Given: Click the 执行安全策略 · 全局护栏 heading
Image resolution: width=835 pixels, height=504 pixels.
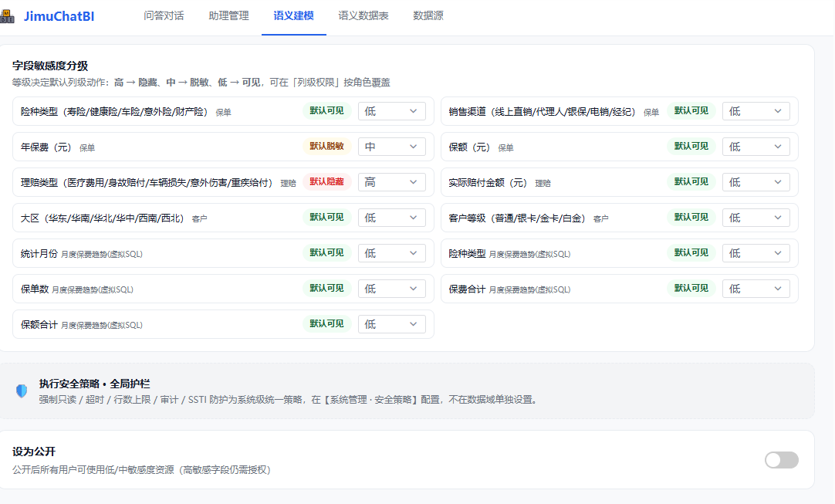Looking at the screenshot, I should click(x=94, y=384).
